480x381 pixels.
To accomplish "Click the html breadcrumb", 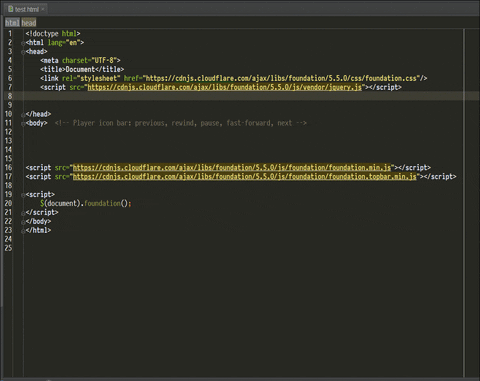I will coord(12,23).
